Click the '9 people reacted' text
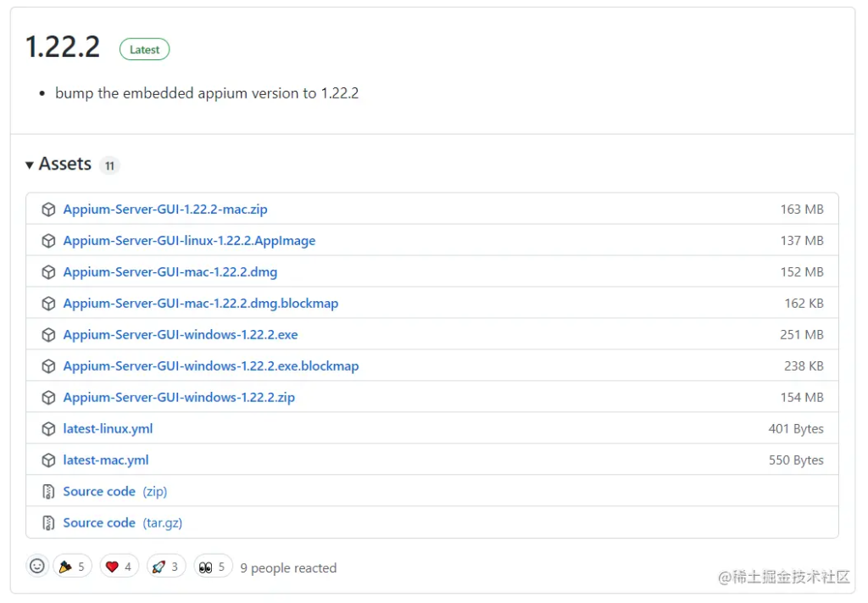The image size is (868, 603). tap(288, 568)
